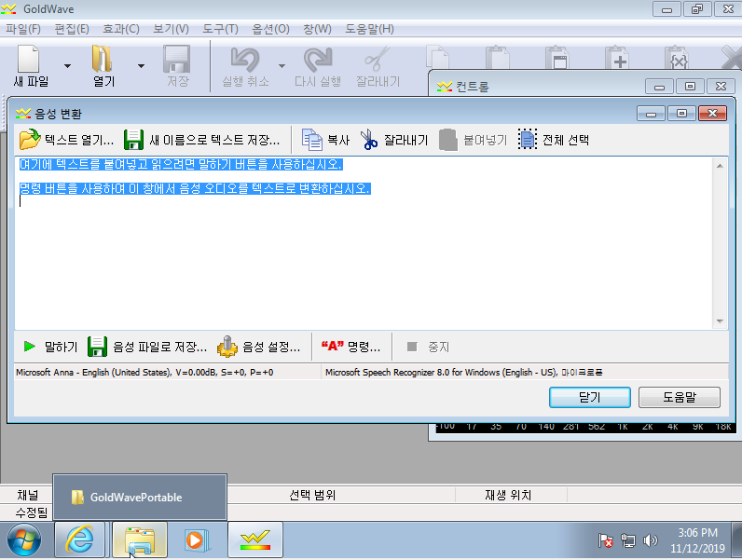Click the main toolbar Paste clipboard icon
Image resolution: width=742 pixels, height=560 pixels.
tap(498, 58)
